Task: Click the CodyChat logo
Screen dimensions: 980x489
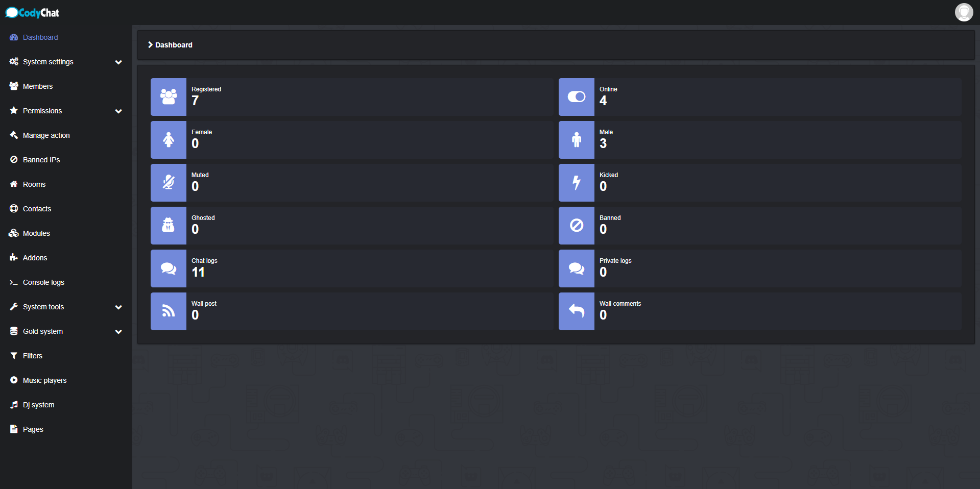Action: point(32,13)
